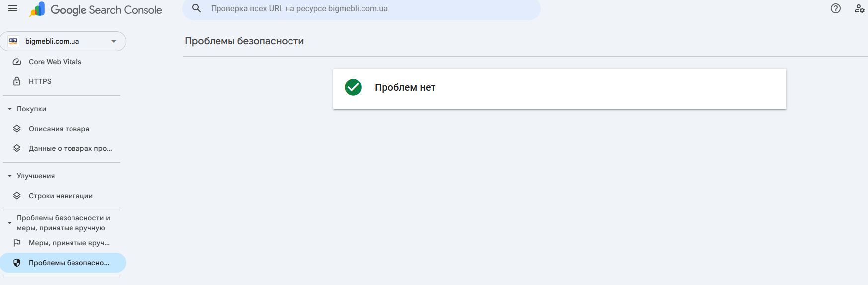
Task: Open the bigmebli.com.ua property dropdown
Action: point(114,41)
